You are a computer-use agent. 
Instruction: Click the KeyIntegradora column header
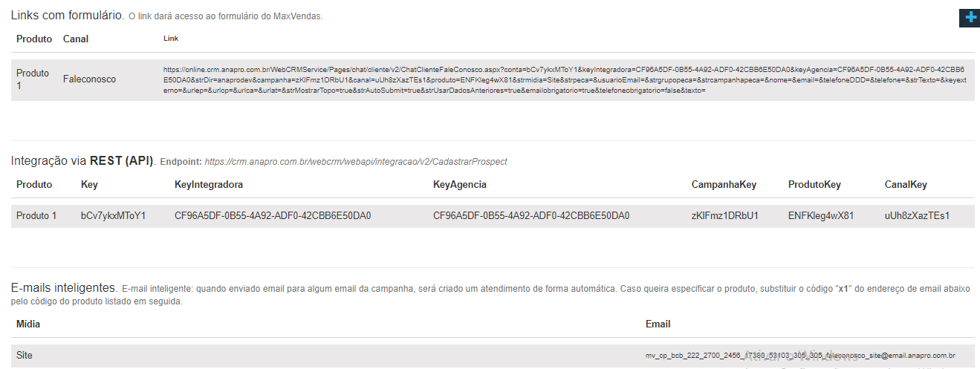coord(209,184)
